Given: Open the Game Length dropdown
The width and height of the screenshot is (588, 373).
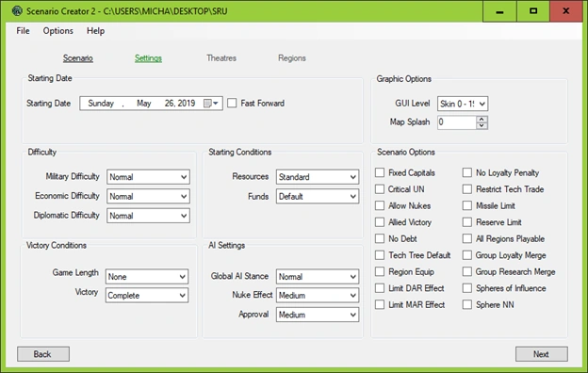Looking at the screenshot, I should (147, 276).
